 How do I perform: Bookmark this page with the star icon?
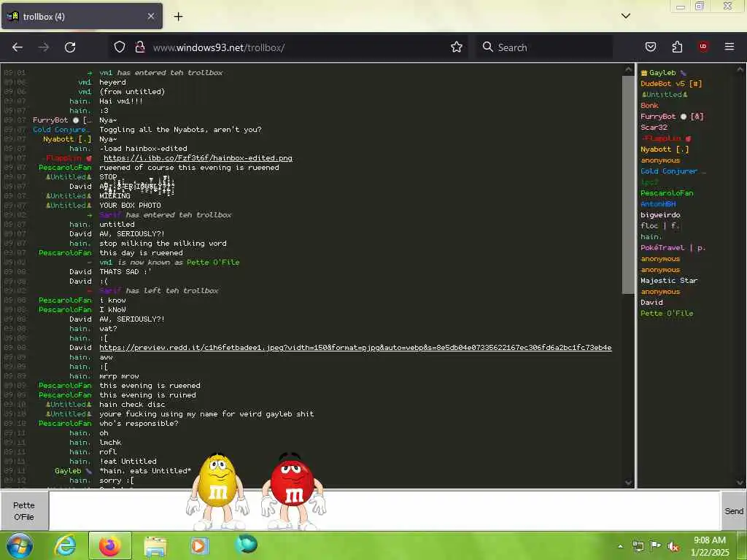click(457, 47)
